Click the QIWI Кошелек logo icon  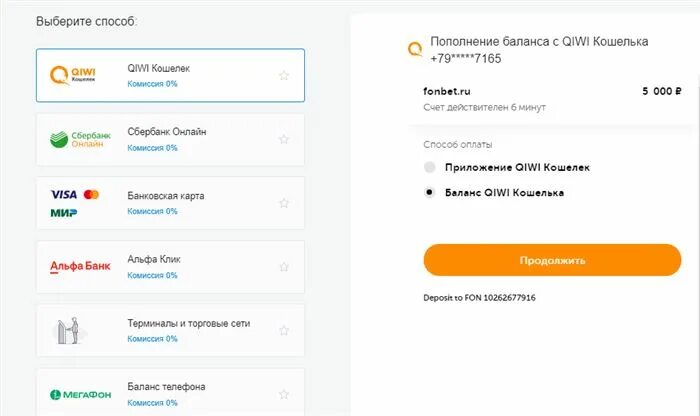[75, 75]
